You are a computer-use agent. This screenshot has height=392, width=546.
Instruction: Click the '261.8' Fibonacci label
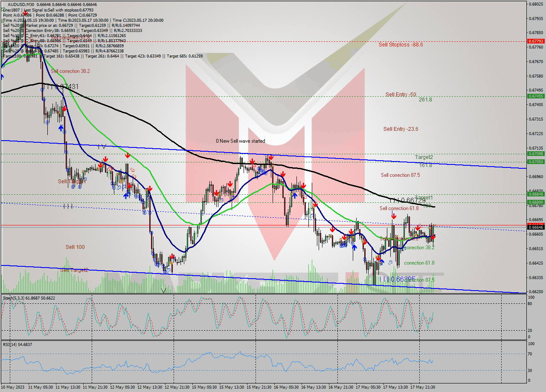pyautogui.click(x=425, y=99)
